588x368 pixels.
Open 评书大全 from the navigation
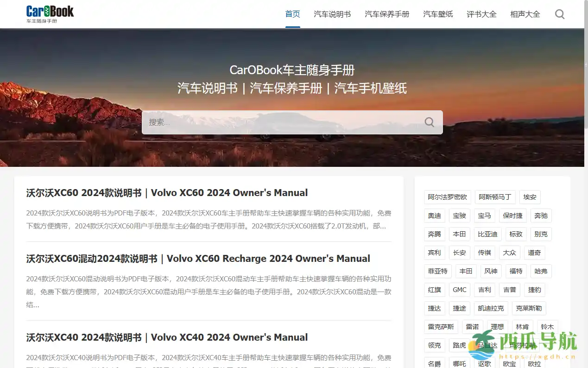pyautogui.click(x=481, y=14)
